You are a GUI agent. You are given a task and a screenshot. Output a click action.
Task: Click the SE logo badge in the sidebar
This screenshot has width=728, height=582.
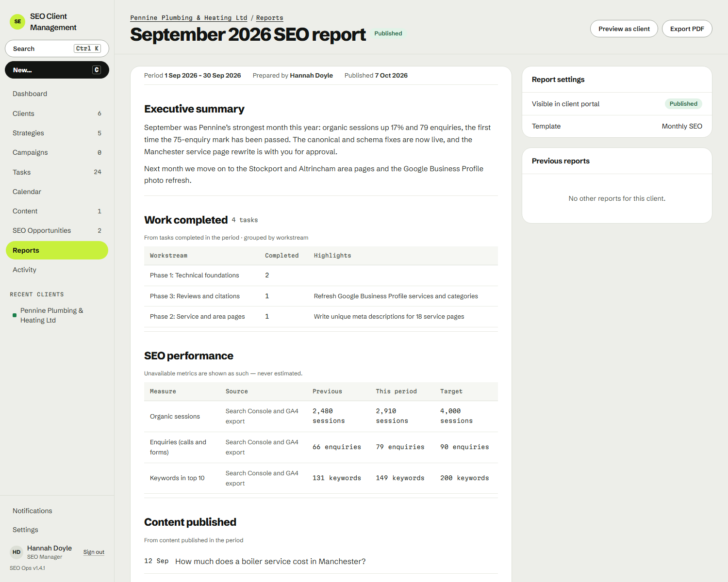17,22
